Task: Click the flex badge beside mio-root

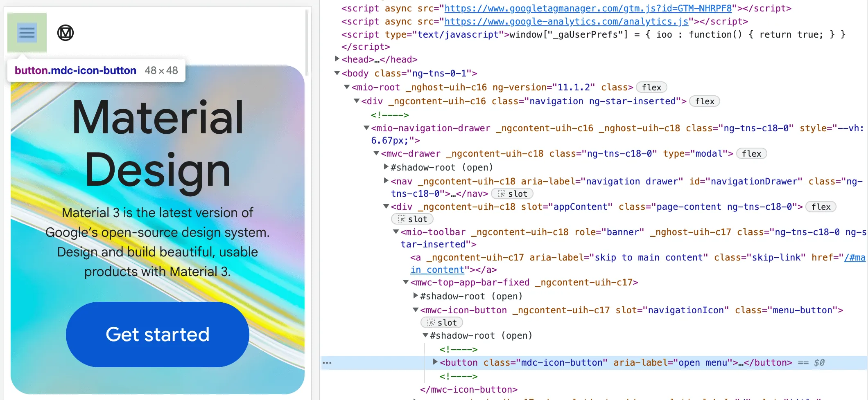Action: coord(651,88)
